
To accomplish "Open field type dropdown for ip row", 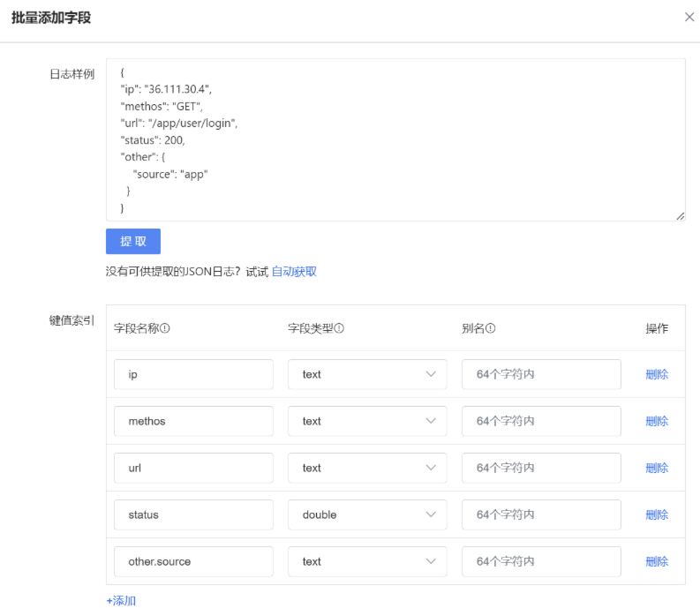I will [x=367, y=374].
